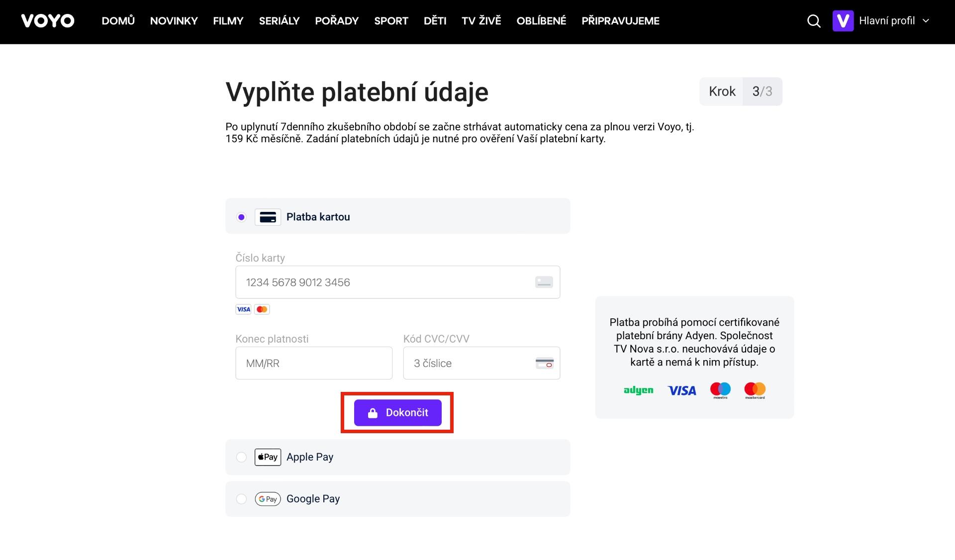Click the purple V profile avatar
This screenshot has width=955, height=560.
843,21
